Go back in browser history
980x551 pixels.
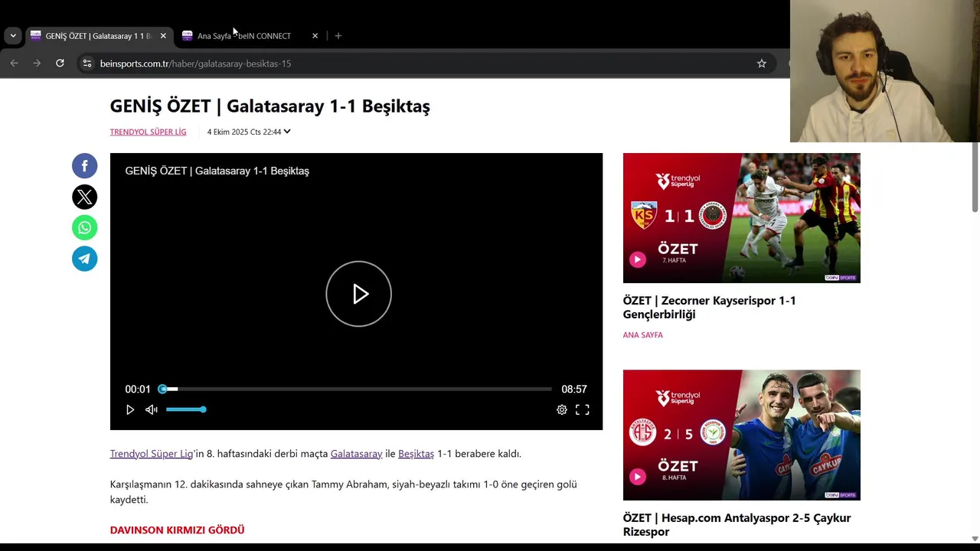pyautogui.click(x=14, y=64)
